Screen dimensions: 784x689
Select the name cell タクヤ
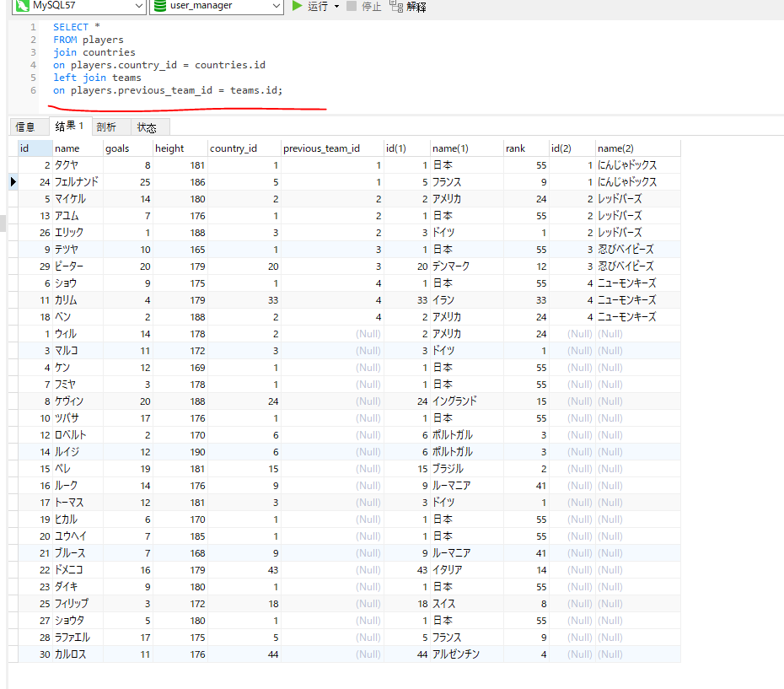pos(78,165)
